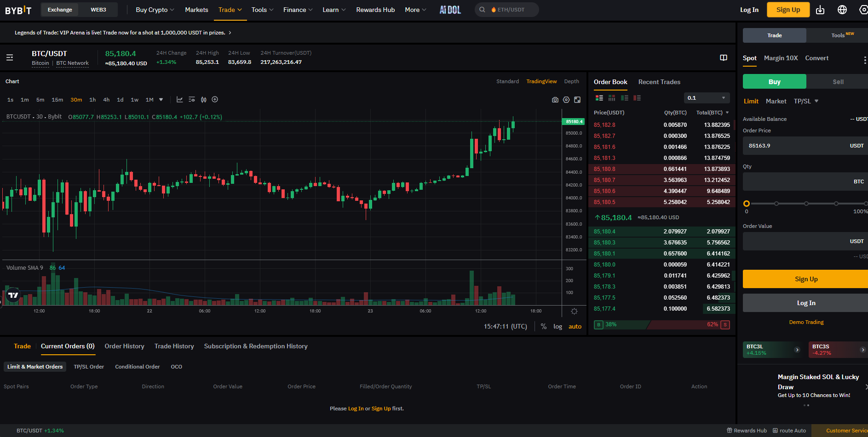Viewport: 868px width, 437px height.
Task: Open chart settings gear icon near camera
Action: pyautogui.click(x=566, y=100)
